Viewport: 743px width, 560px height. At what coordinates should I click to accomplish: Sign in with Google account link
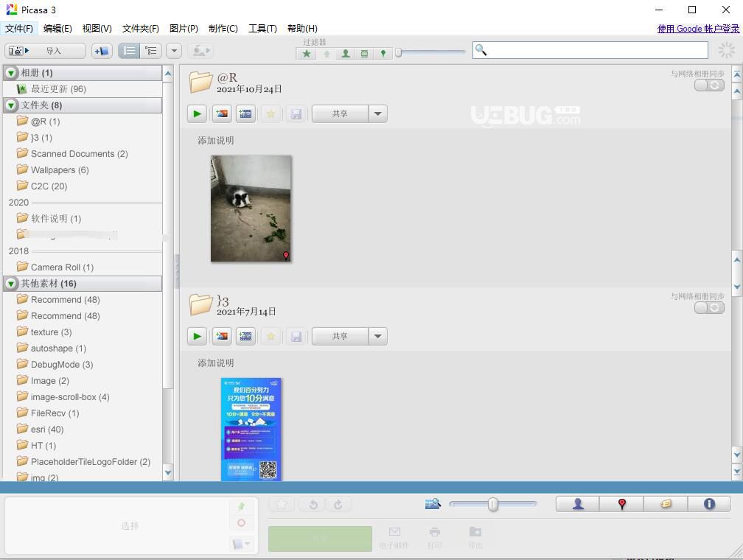(x=698, y=29)
